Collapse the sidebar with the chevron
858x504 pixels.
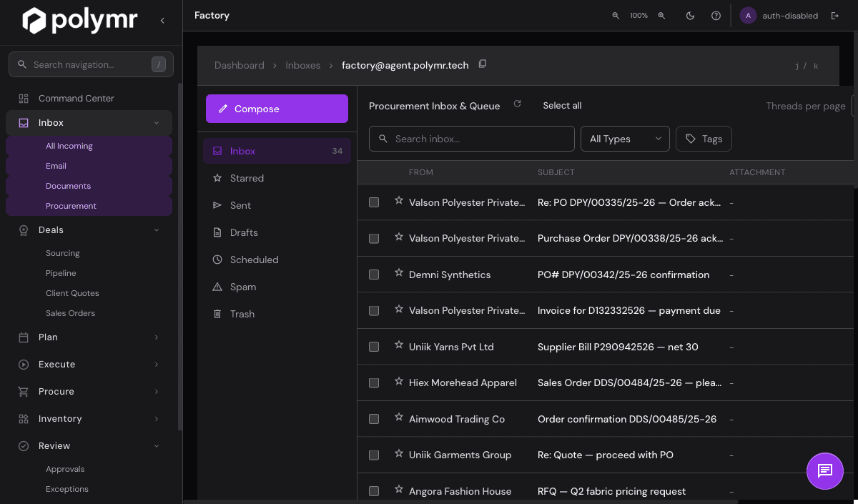coord(162,21)
